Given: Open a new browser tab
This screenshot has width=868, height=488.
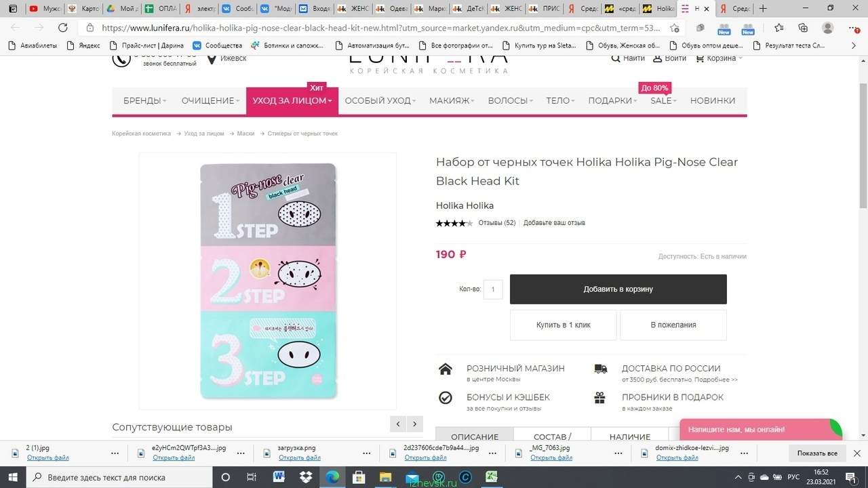Looking at the screenshot, I should coord(764,9).
